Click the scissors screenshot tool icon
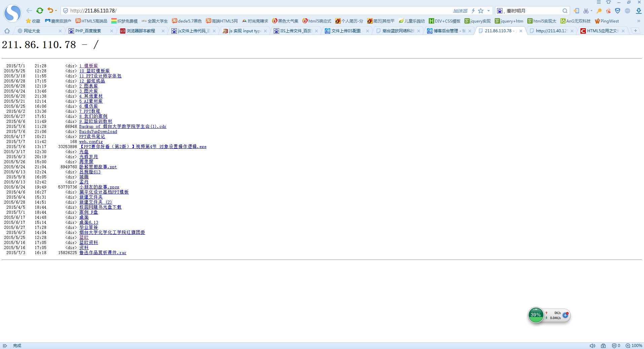The width and height of the screenshot is (644, 349). pyautogui.click(x=586, y=11)
